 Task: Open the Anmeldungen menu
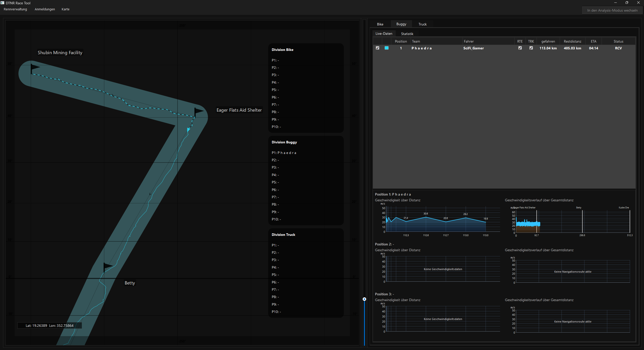point(45,9)
